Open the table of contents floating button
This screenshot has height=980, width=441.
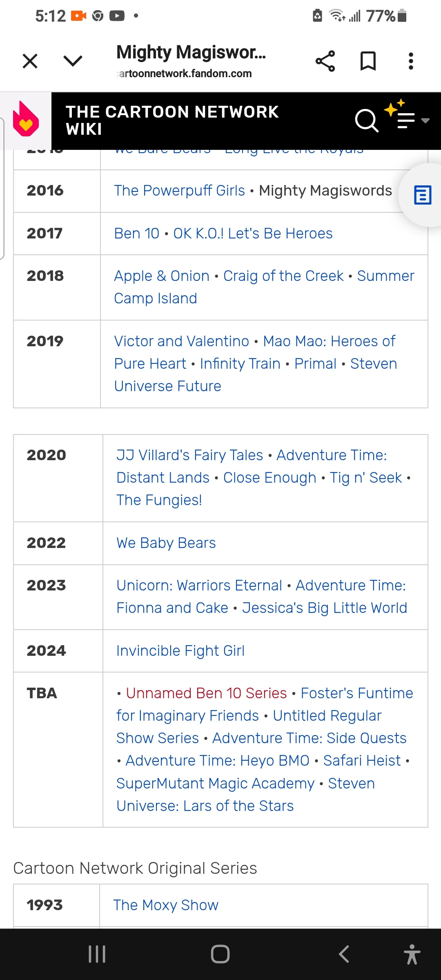point(422,195)
